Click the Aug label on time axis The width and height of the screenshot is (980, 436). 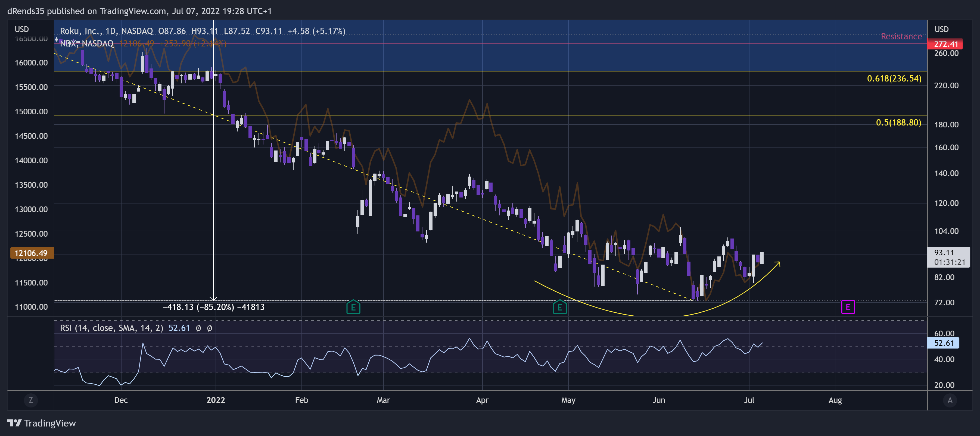point(835,400)
